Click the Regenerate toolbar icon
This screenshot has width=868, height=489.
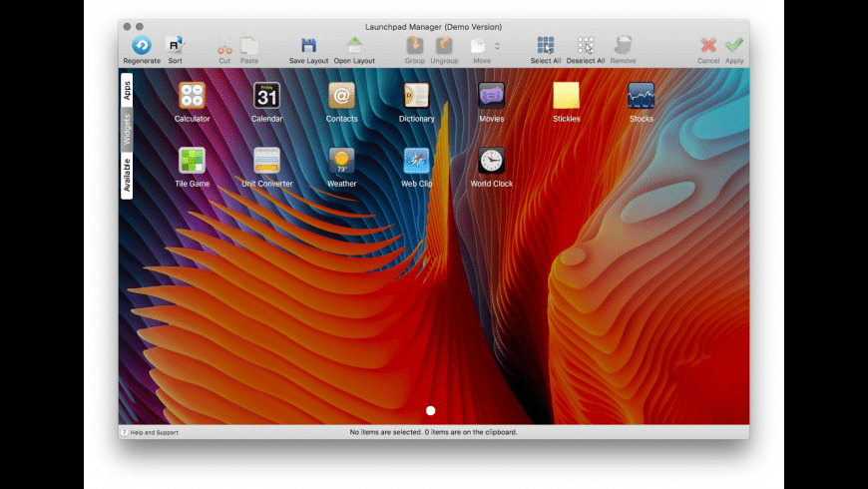[142, 46]
